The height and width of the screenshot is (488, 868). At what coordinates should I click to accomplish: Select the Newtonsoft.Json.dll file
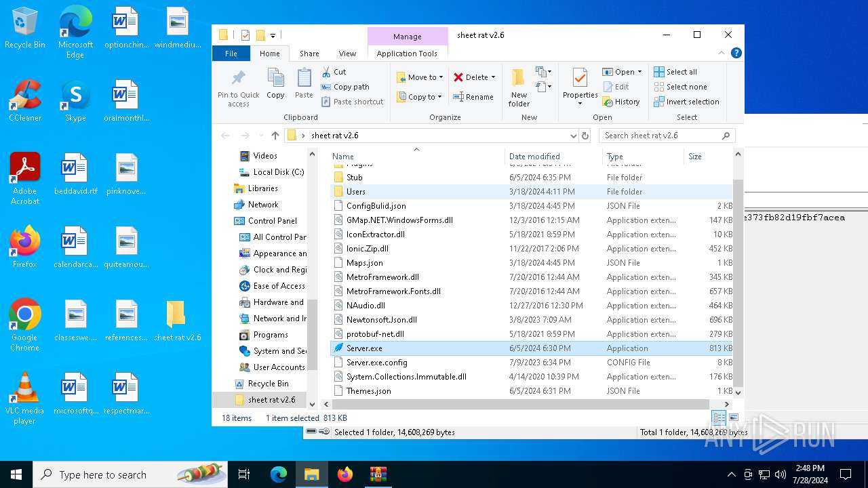[x=531, y=320]
